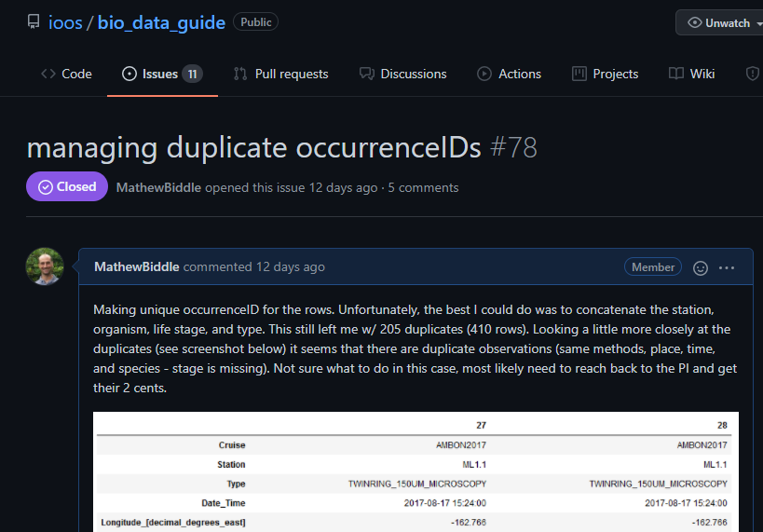Click the Date_Time row label
763x532 pixels.
point(224,503)
